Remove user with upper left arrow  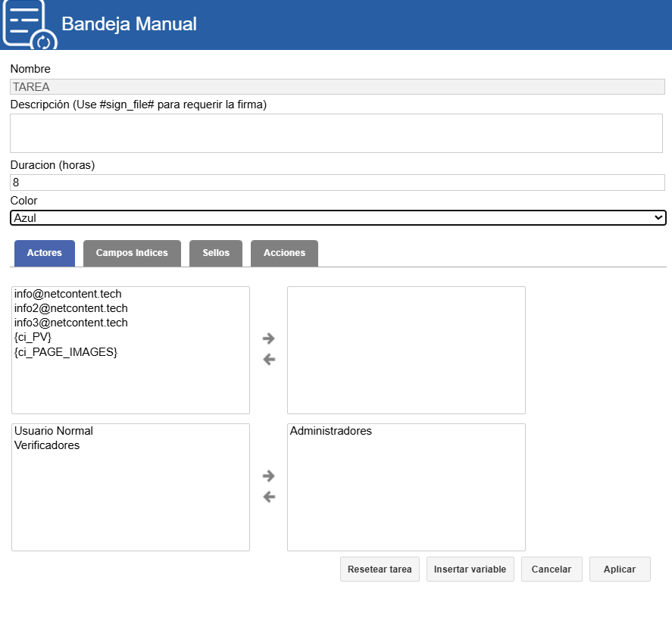pos(268,360)
